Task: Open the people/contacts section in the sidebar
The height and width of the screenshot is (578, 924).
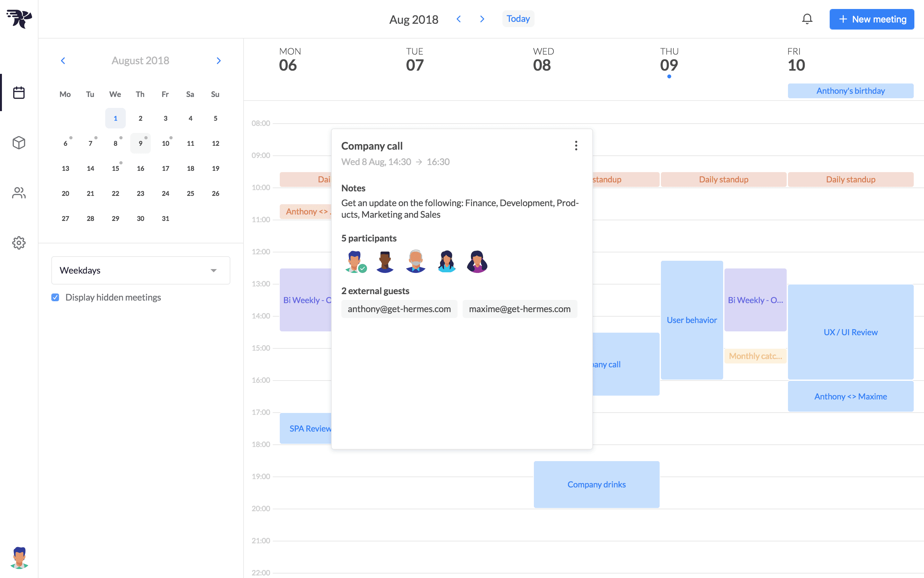Action: (19, 193)
